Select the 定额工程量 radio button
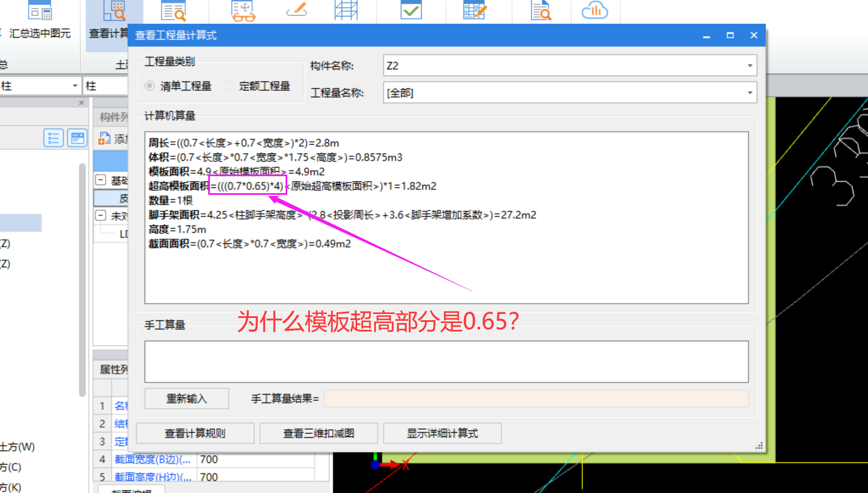This screenshot has width=868, height=493. [x=229, y=86]
